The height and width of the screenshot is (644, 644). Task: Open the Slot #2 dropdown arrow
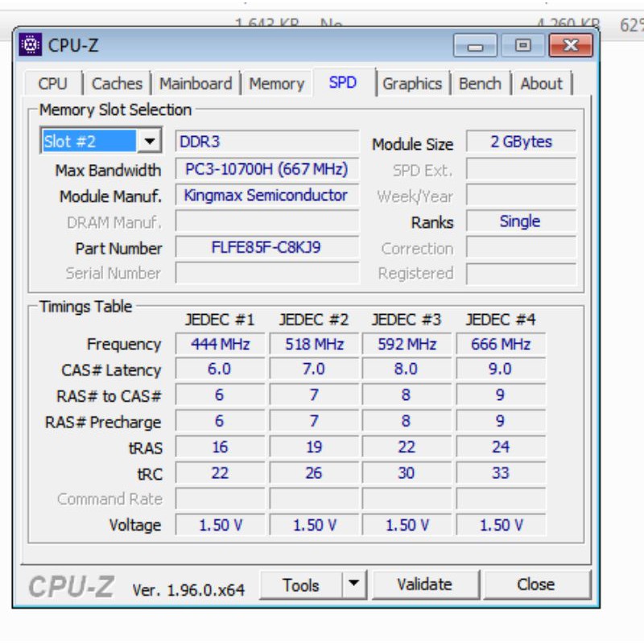pyautogui.click(x=149, y=142)
